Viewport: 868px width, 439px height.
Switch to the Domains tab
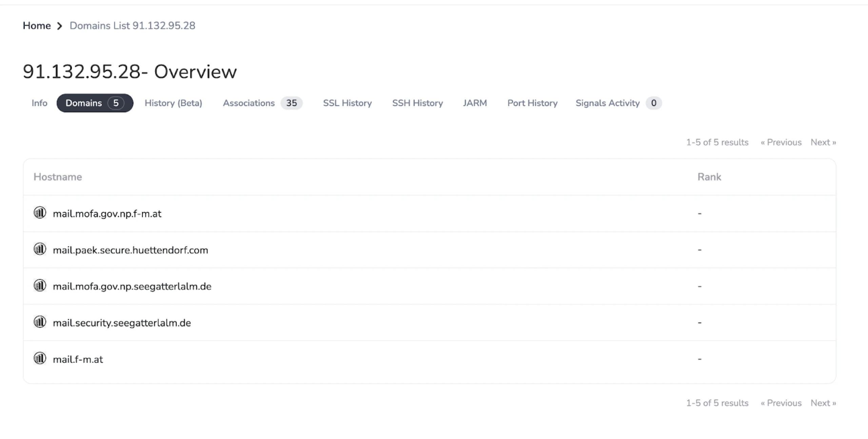pos(94,103)
